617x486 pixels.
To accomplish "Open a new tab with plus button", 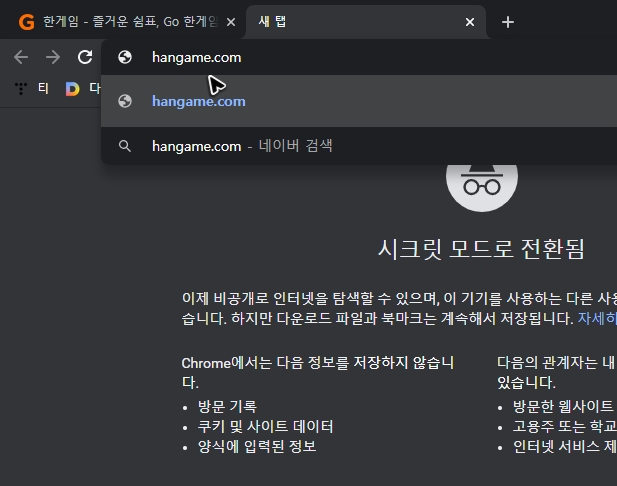I will (x=508, y=22).
